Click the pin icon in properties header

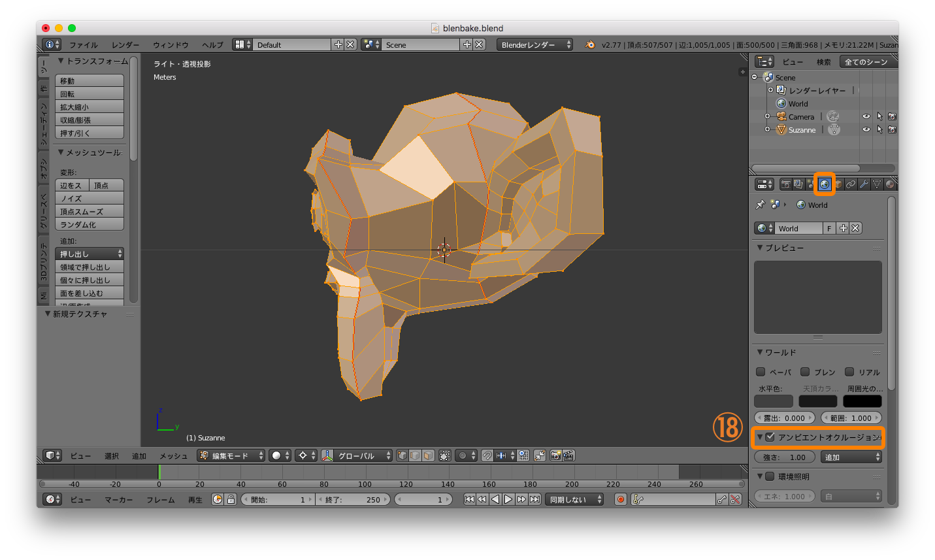760,205
